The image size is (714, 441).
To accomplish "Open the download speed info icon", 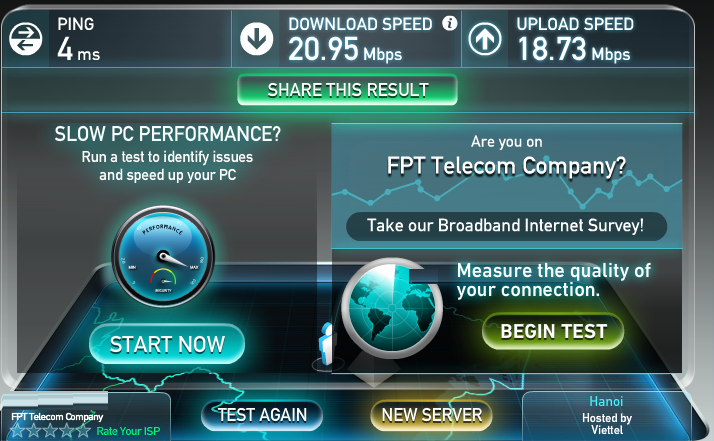I will pyautogui.click(x=450, y=23).
